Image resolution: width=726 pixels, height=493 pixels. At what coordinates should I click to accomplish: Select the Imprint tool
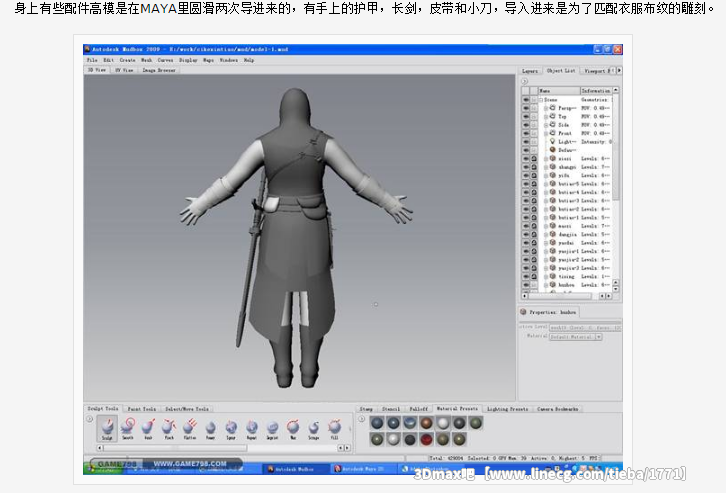[272, 429]
